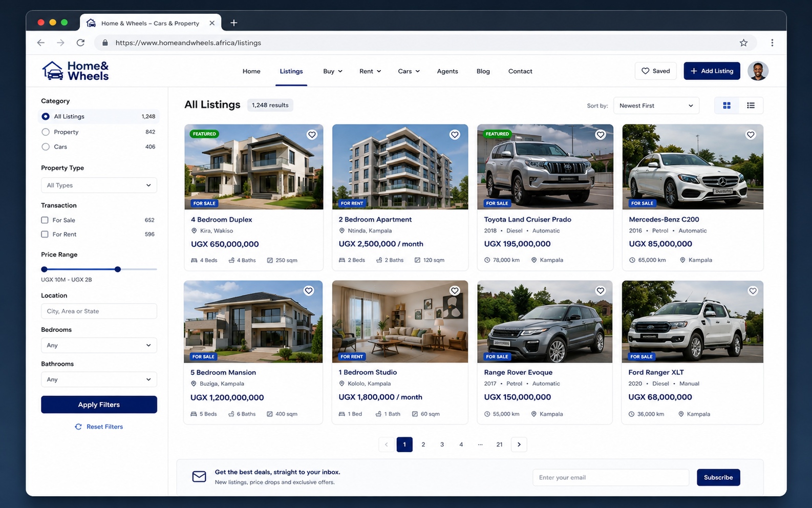
Task: Open the Agents page
Action: [x=447, y=71]
